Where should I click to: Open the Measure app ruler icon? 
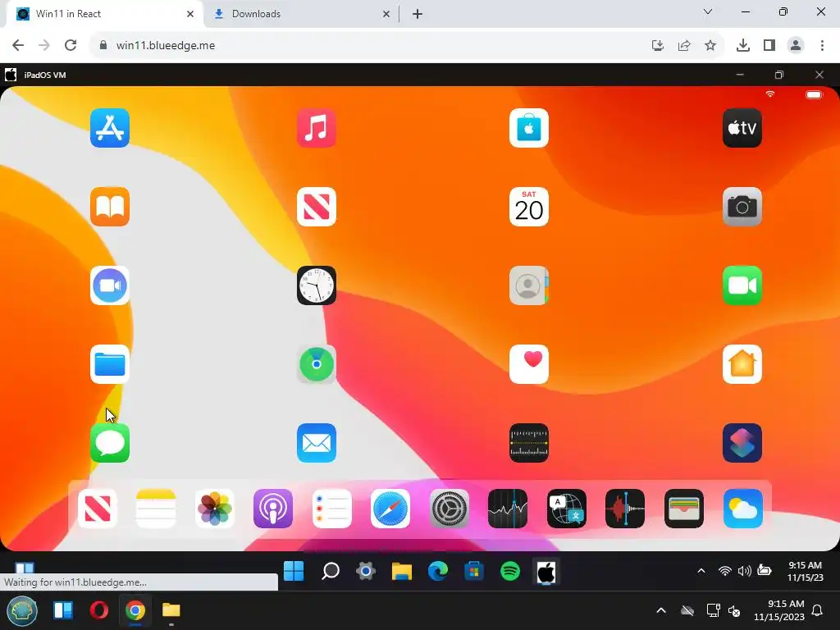pyautogui.click(x=529, y=443)
